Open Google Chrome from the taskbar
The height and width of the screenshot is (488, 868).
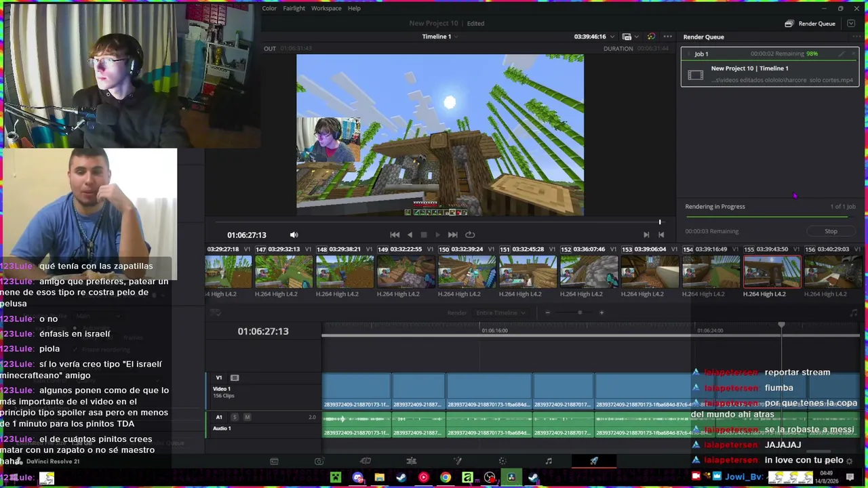446,477
